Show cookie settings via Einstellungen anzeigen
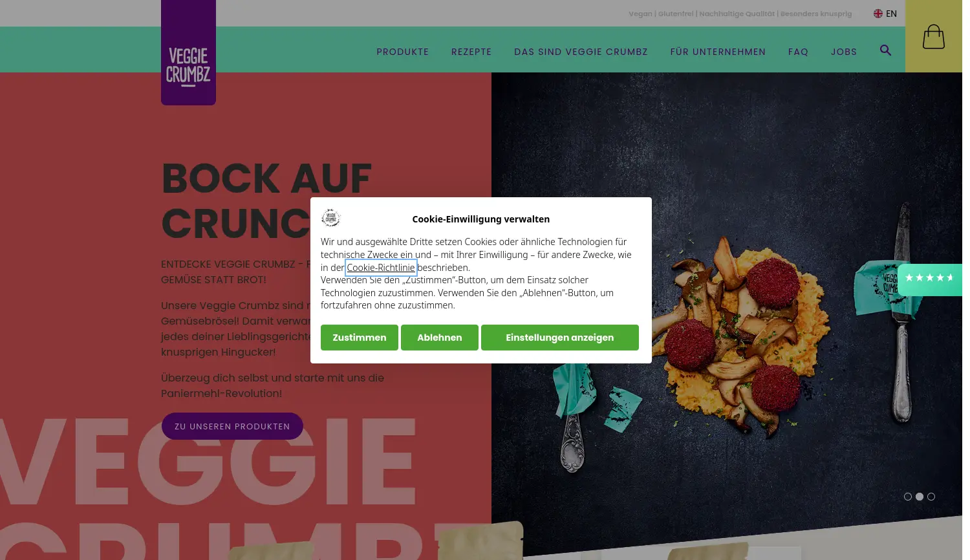The image size is (970, 560). click(560, 338)
